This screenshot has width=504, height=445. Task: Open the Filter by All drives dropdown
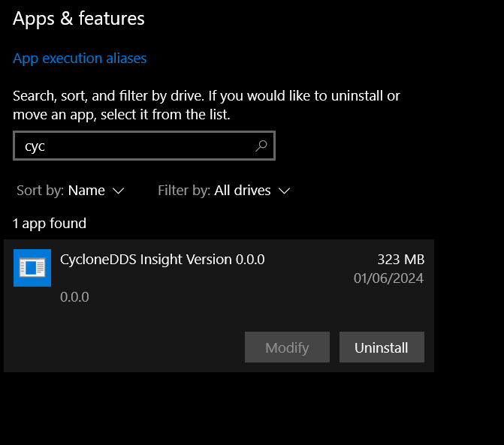coord(224,191)
